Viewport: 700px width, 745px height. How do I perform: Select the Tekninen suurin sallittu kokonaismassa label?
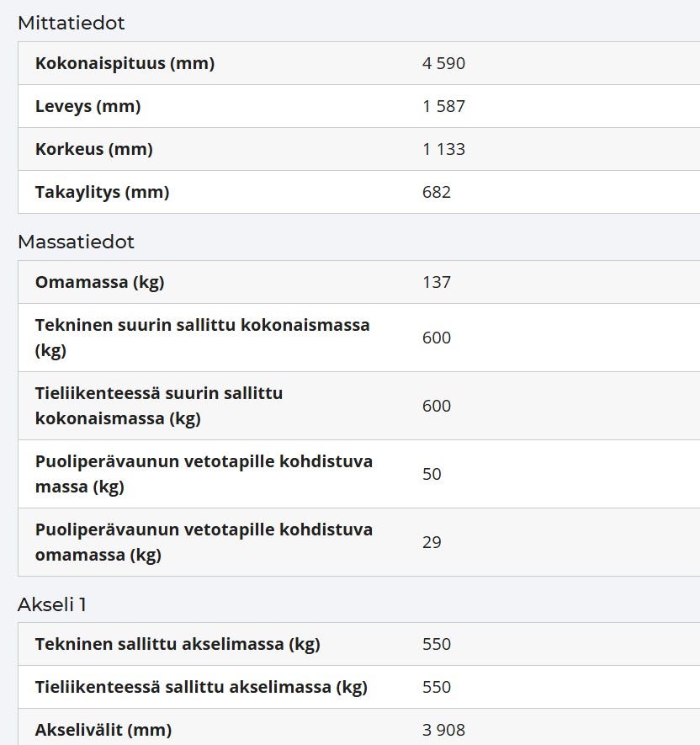click(x=202, y=338)
